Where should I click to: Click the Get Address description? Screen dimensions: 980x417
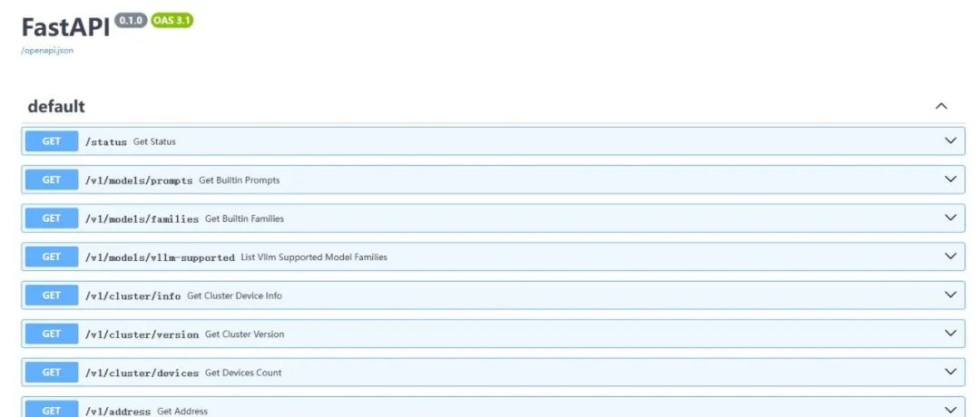click(182, 411)
